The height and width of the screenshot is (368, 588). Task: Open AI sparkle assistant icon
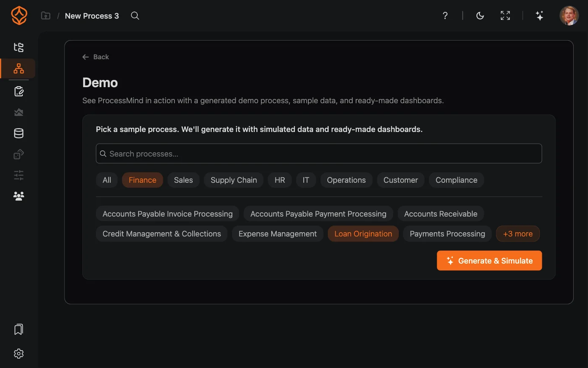tap(539, 16)
